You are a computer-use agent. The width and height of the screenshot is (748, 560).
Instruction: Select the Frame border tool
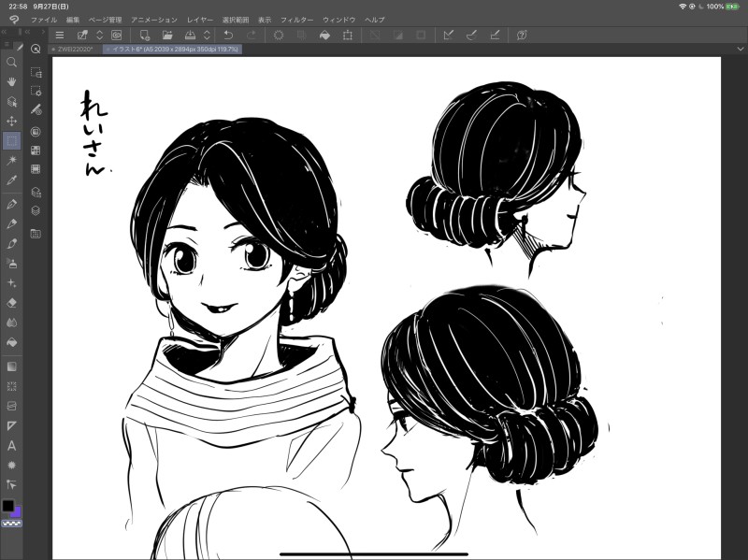pyautogui.click(x=11, y=406)
